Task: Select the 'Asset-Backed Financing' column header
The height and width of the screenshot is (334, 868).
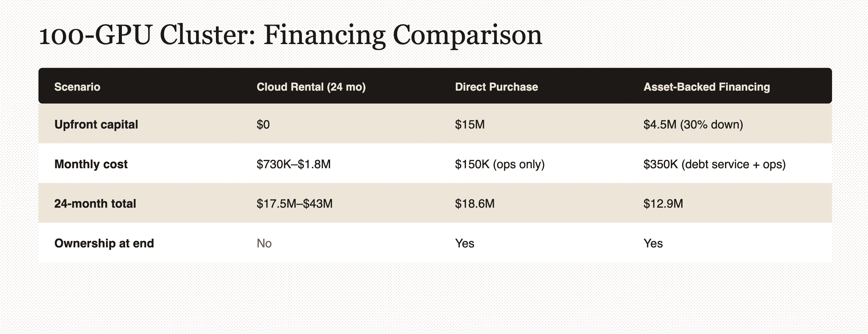Action: click(x=707, y=87)
